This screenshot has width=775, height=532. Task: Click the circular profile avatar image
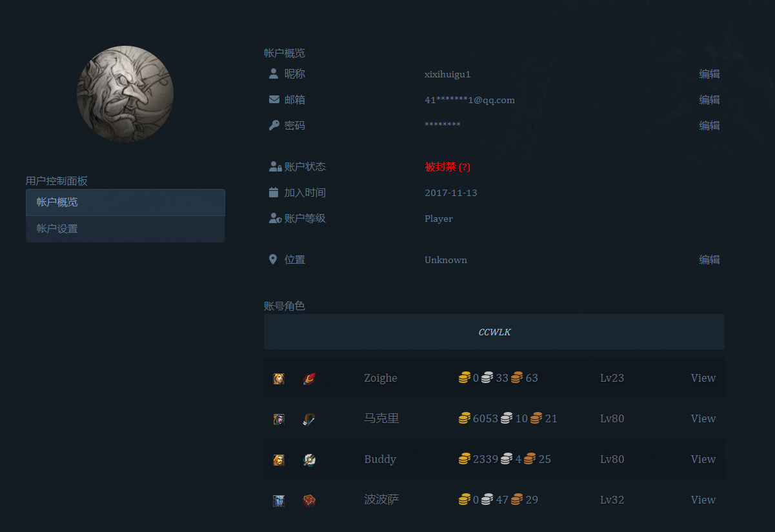(125, 94)
